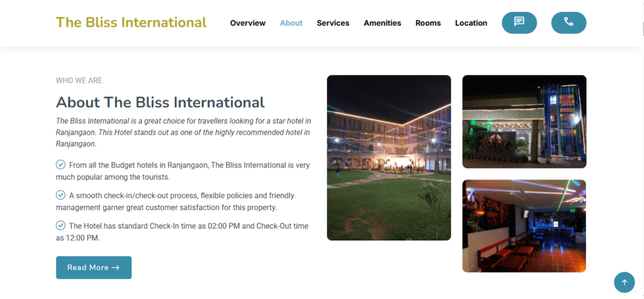
Task: Click the italic intro paragraph about Ranjangaon
Action: (x=183, y=132)
